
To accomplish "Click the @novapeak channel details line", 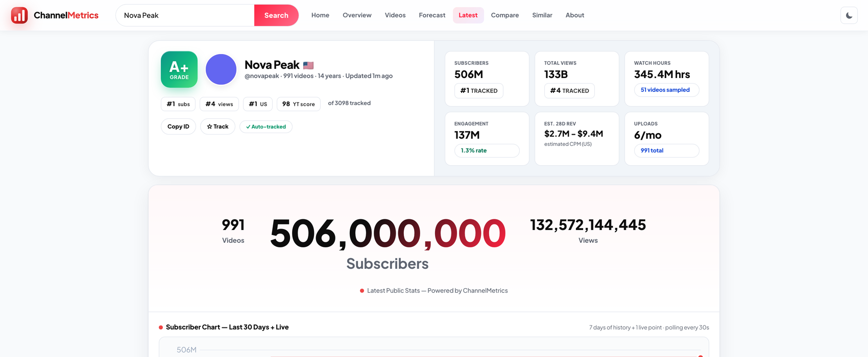I will click(319, 76).
